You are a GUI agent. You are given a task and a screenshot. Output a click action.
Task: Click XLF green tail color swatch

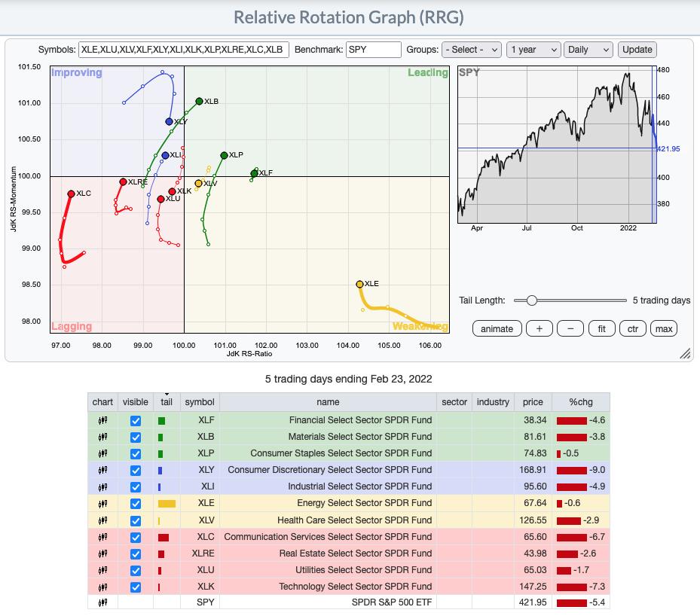click(x=161, y=421)
